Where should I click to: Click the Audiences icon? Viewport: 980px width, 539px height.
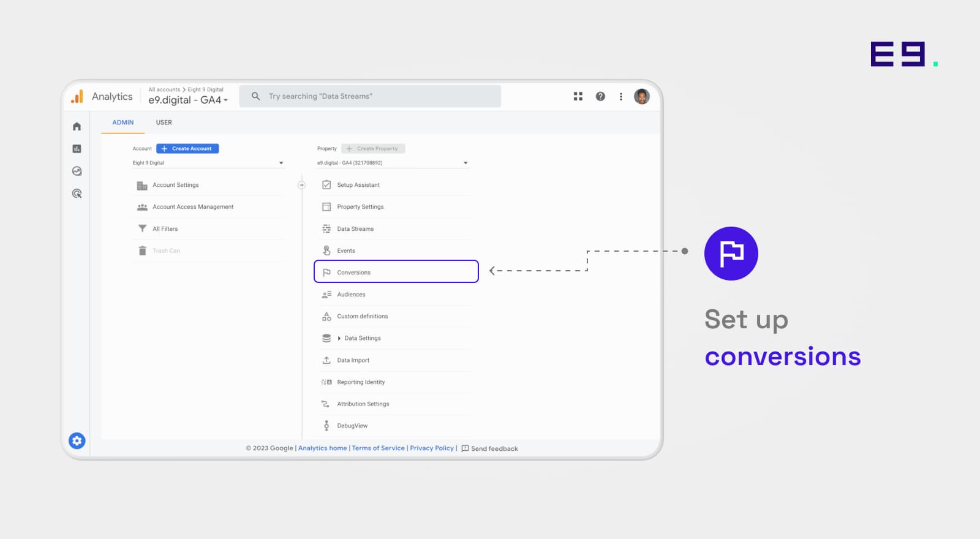[x=326, y=295]
